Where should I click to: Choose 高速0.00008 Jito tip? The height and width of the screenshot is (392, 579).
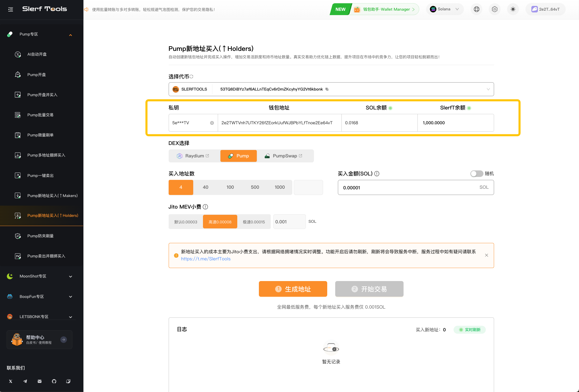tap(220, 222)
